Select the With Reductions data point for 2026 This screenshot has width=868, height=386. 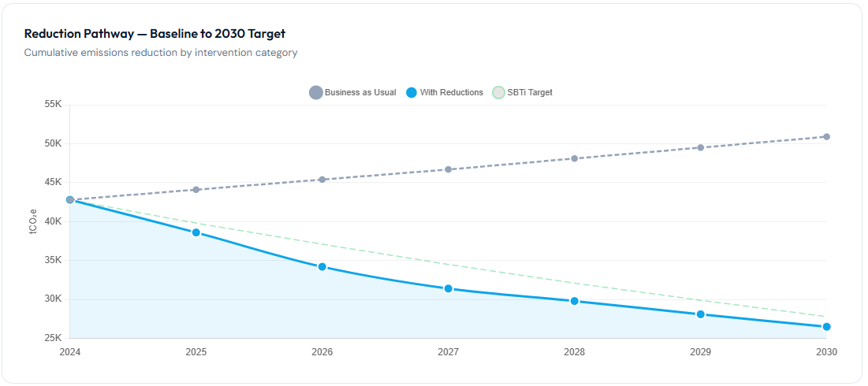322,266
